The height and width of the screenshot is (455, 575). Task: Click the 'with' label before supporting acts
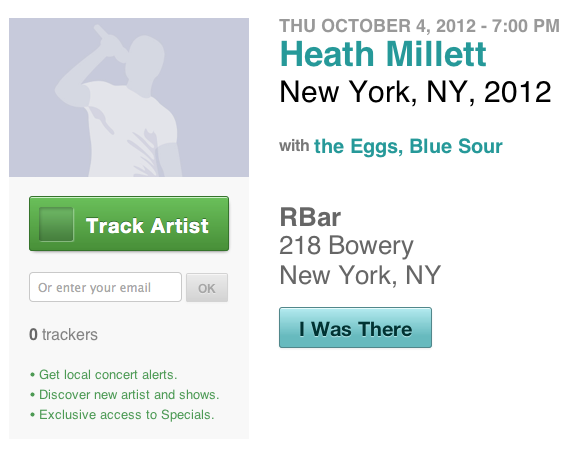[294, 146]
